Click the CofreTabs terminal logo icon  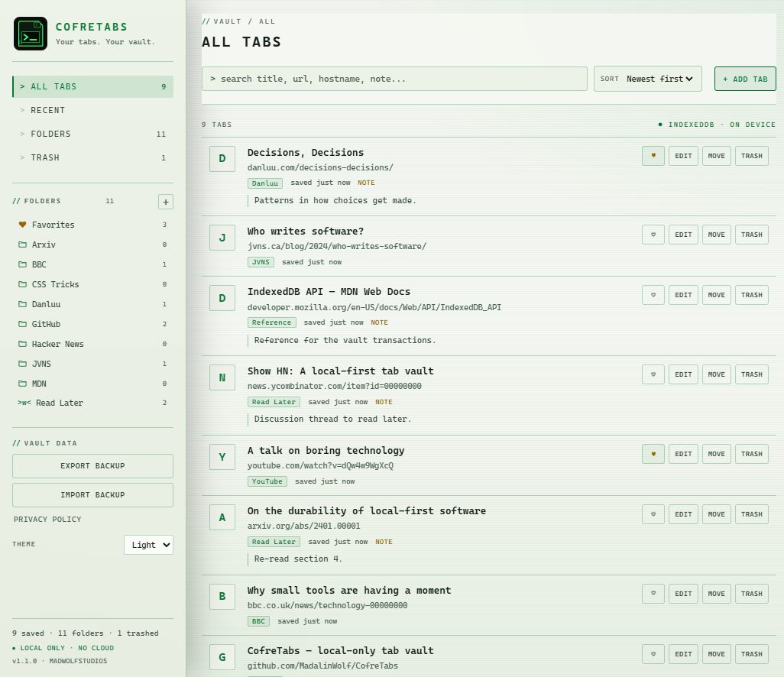coord(31,34)
